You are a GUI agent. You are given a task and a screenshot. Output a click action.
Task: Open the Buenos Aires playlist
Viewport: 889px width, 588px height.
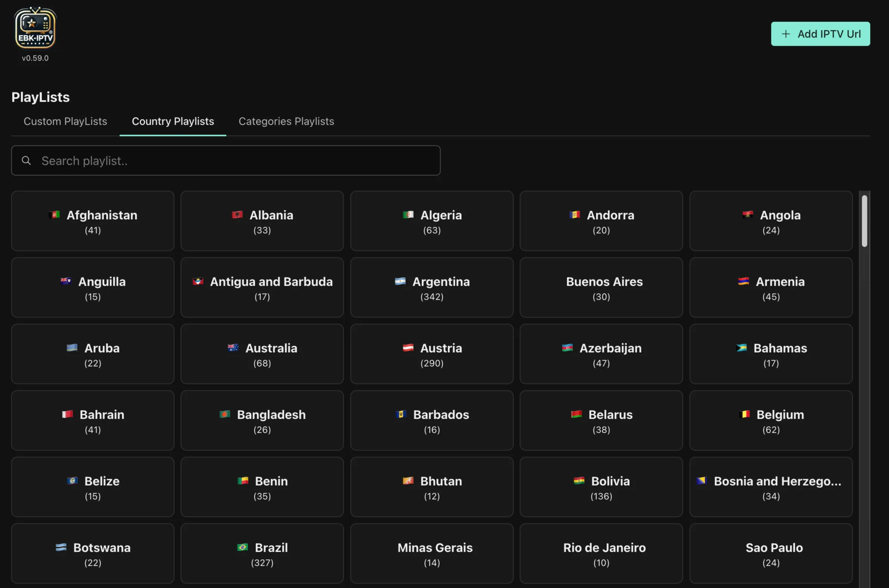tap(601, 288)
